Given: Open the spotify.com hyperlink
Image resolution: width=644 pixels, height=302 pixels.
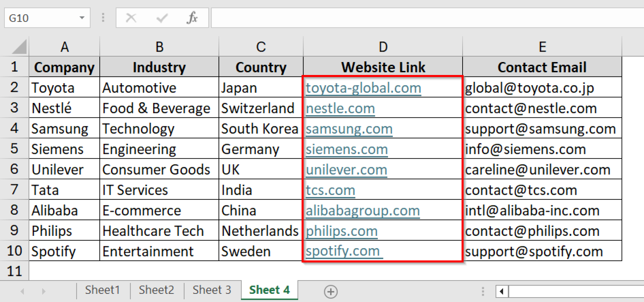Looking at the screenshot, I should tap(343, 251).
